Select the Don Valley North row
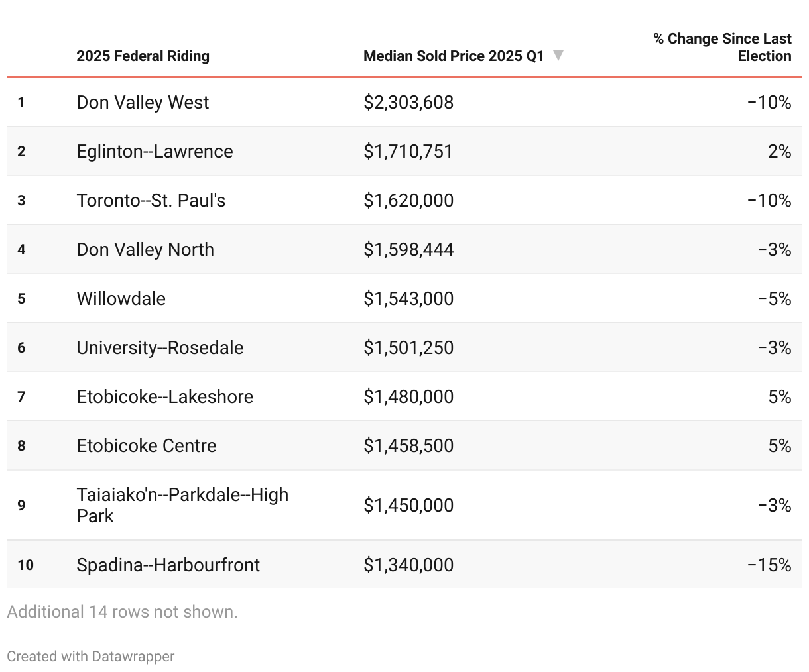Viewport: 809px width, 672px height. [145, 249]
